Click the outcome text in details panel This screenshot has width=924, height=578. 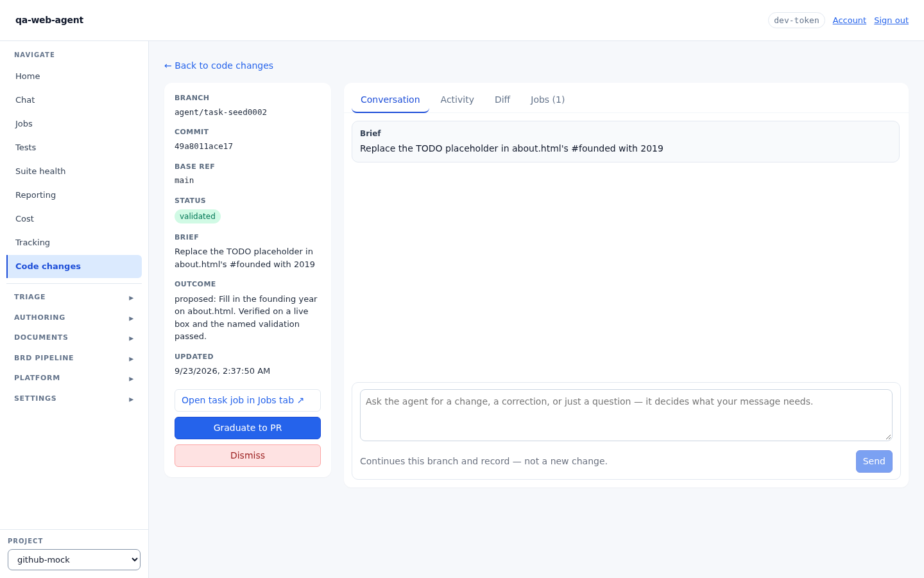(246, 317)
